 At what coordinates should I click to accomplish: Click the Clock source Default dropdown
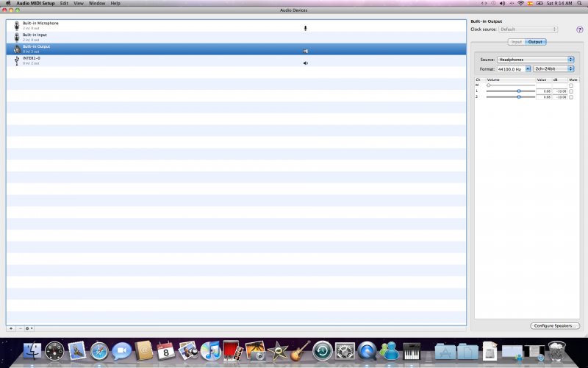pos(528,29)
